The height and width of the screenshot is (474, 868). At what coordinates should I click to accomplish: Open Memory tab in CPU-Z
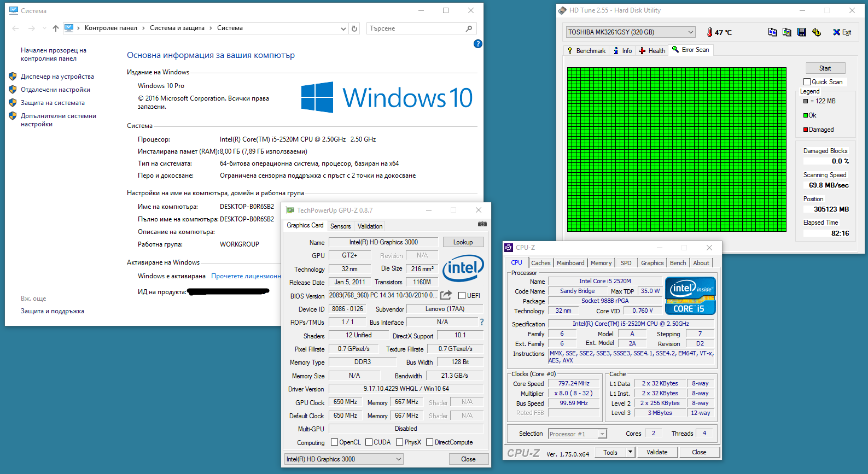[x=601, y=263]
